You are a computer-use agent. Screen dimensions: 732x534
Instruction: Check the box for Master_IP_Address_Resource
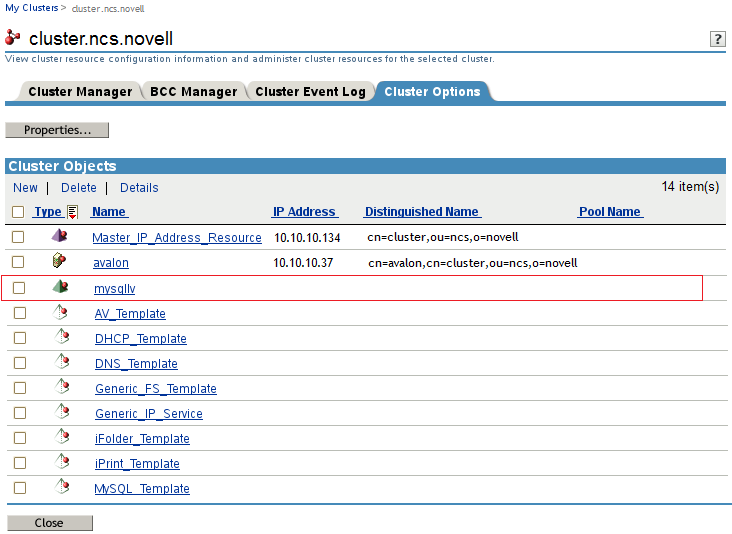pos(18,238)
